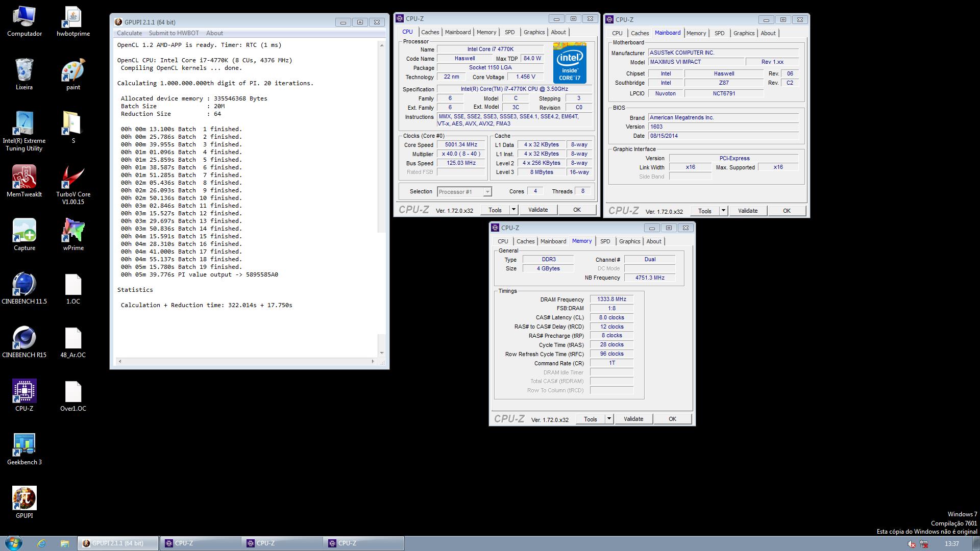980x551 pixels.
Task: Click the BIOS Version 1603 field
Action: tap(723, 127)
